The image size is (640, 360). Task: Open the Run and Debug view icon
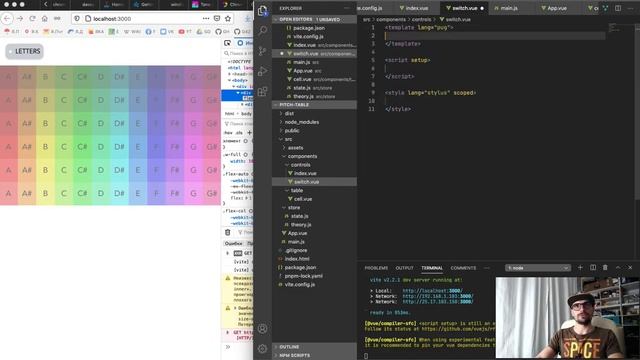coord(263,71)
